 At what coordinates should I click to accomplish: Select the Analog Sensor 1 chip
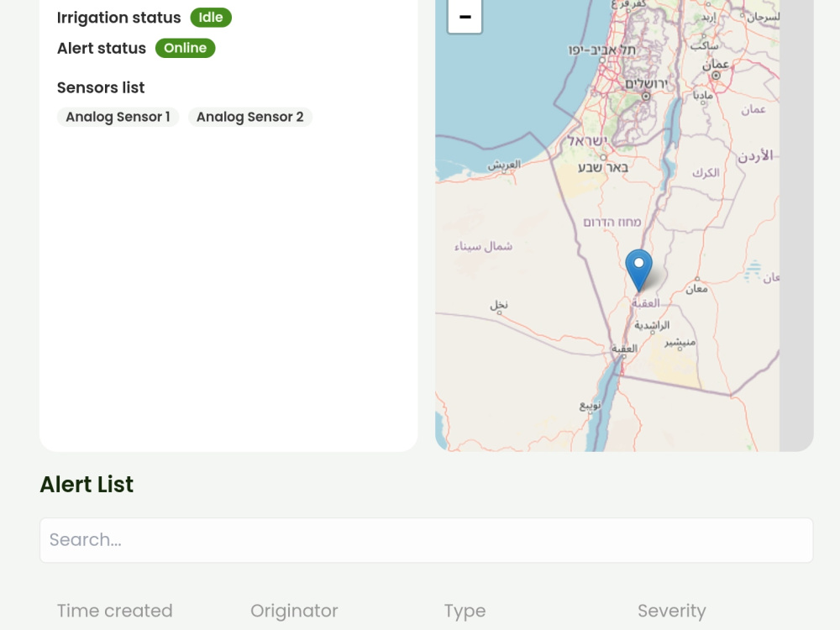[x=118, y=117]
